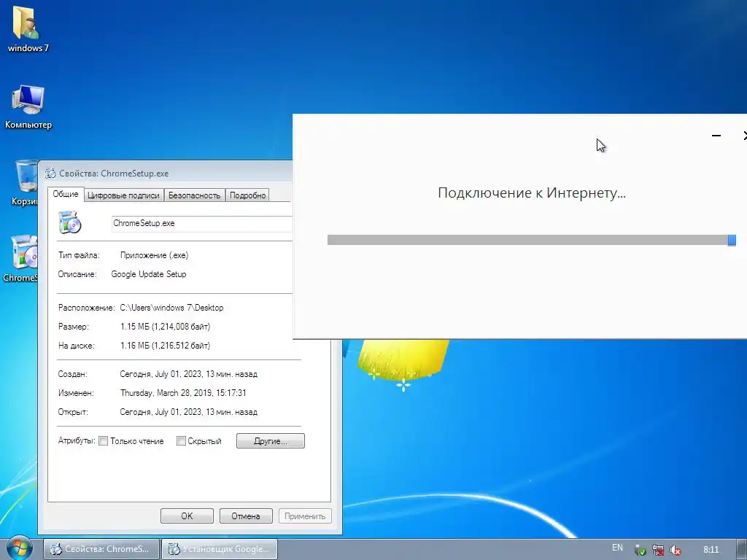Minimize the Google installer window
The width and height of the screenshot is (747, 560).
pyautogui.click(x=716, y=136)
